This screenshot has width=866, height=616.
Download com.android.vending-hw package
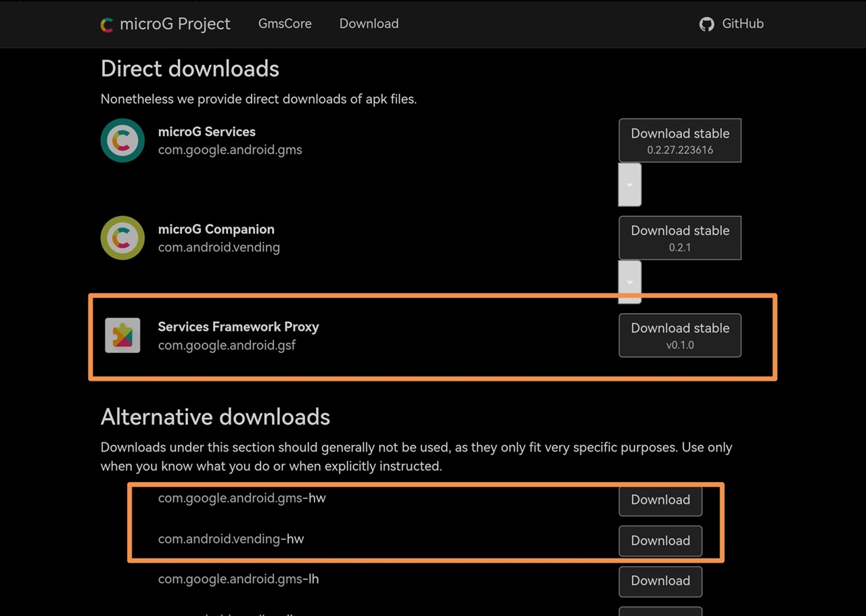pyautogui.click(x=660, y=541)
